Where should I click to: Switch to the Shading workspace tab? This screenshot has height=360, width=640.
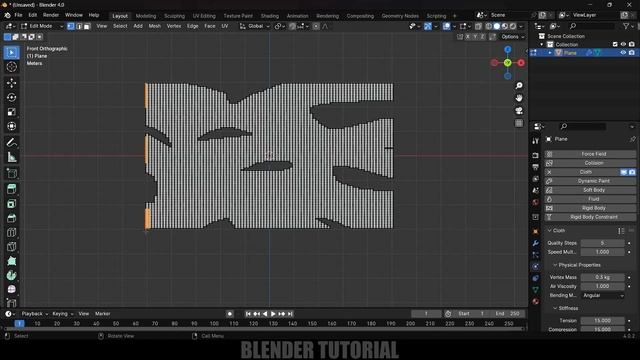point(270,16)
